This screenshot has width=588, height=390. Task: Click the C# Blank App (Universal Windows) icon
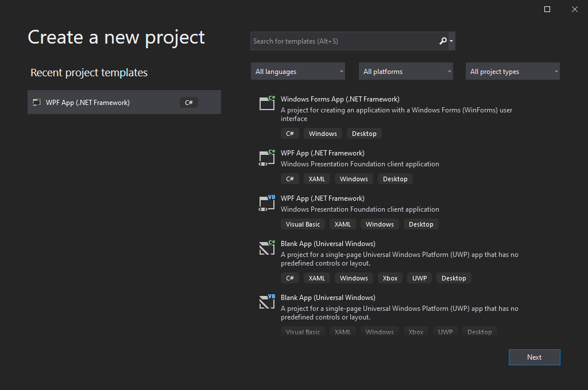(267, 248)
